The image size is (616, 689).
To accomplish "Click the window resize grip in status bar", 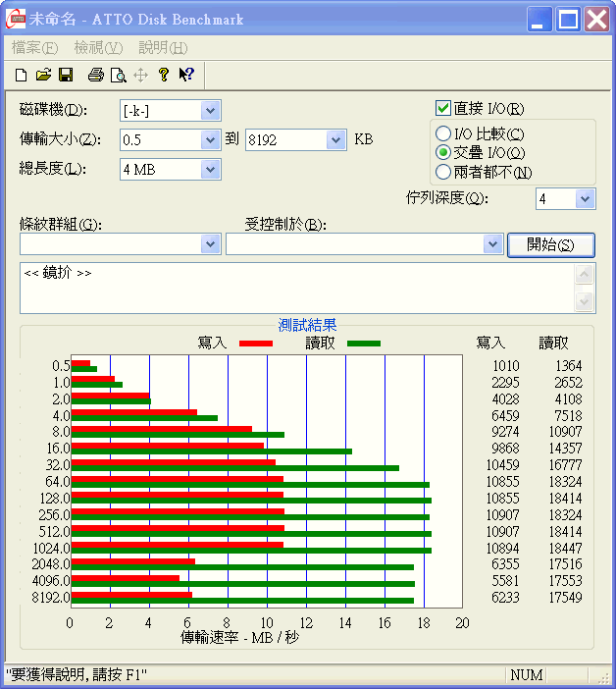I will tap(604, 676).
